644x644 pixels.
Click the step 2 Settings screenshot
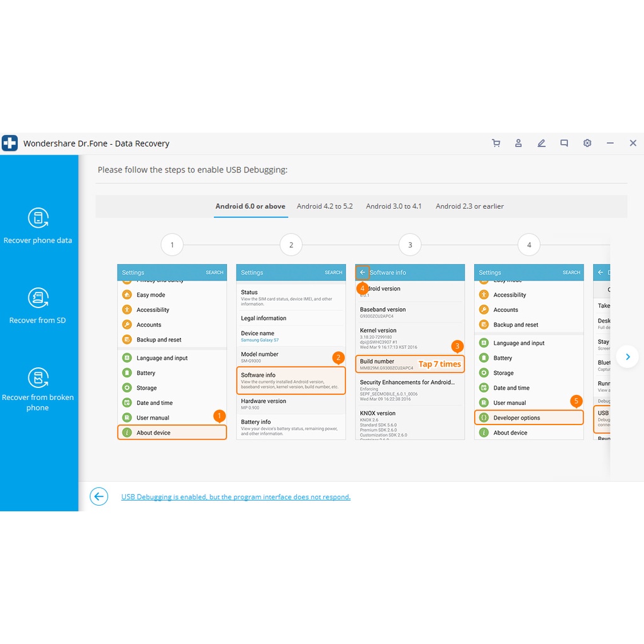point(291,352)
